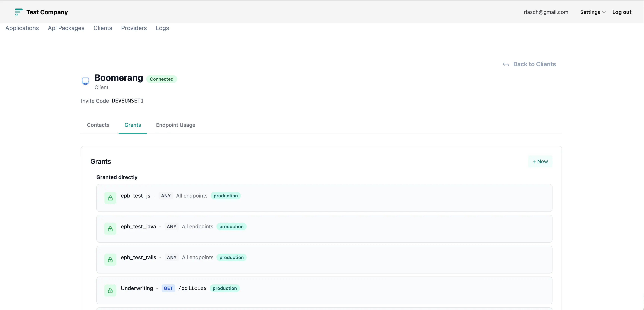The image size is (644, 310).
Task: Open the Logs nav item
Action: (x=163, y=28)
